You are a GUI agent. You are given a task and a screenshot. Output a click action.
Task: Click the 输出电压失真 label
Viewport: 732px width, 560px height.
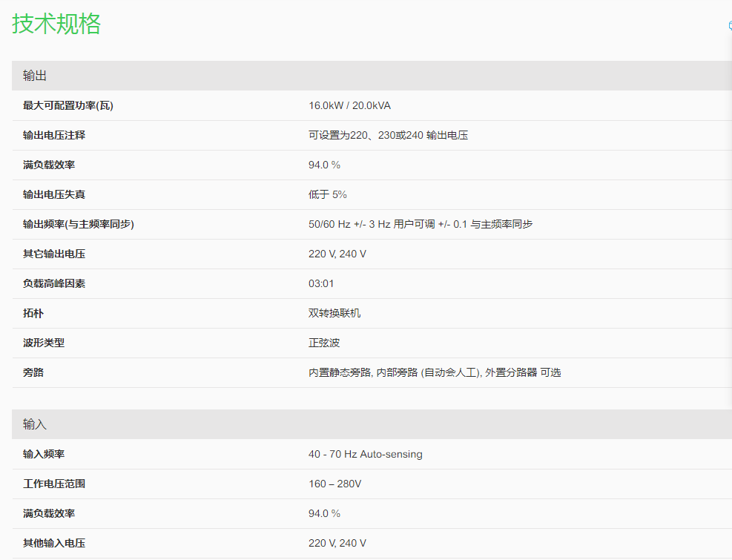[54, 194]
